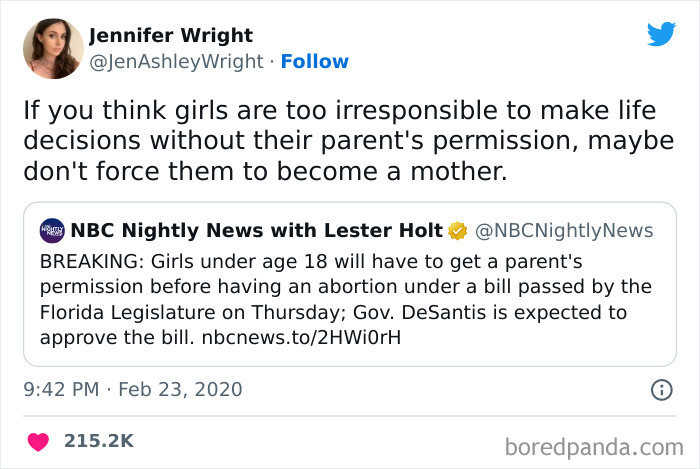Screen dimensions: 700x469
Task: Click the 215.2K like count
Action: pos(98,440)
